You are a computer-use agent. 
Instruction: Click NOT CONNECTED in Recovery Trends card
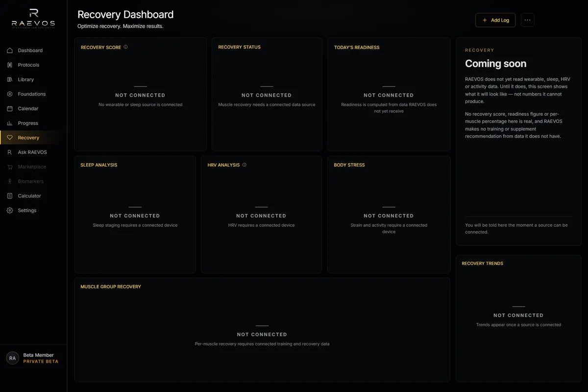(x=518, y=316)
